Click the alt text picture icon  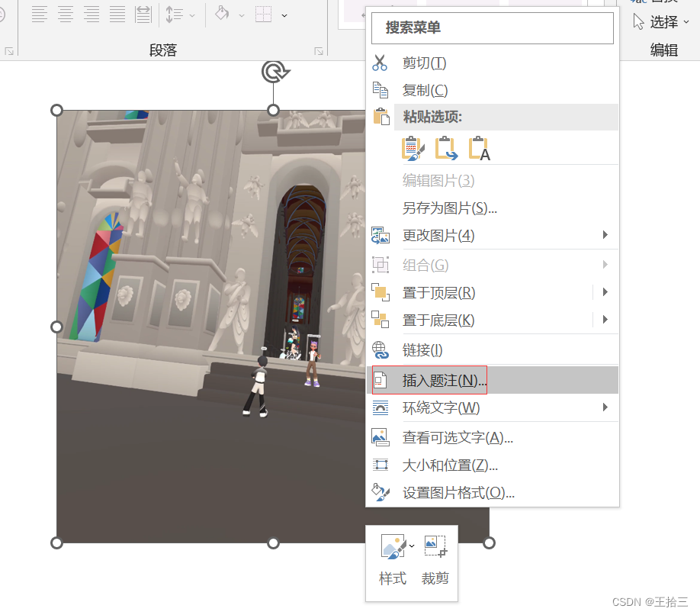(x=381, y=437)
